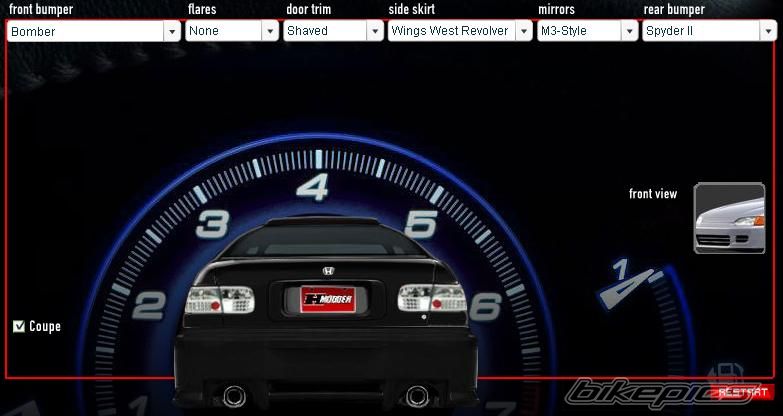The height and width of the screenshot is (416, 783).
Task: Click the red RESTART button
Action: (743, 392)
